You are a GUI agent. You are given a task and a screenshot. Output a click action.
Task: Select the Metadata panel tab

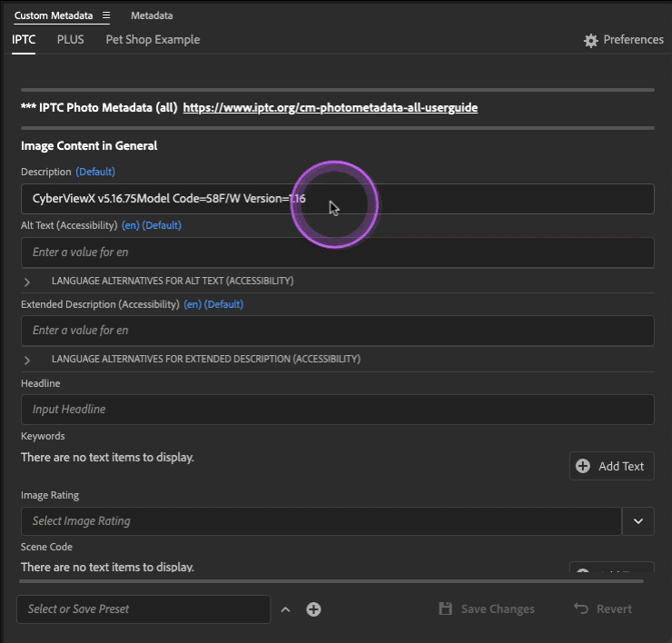[x=152, y=16]
